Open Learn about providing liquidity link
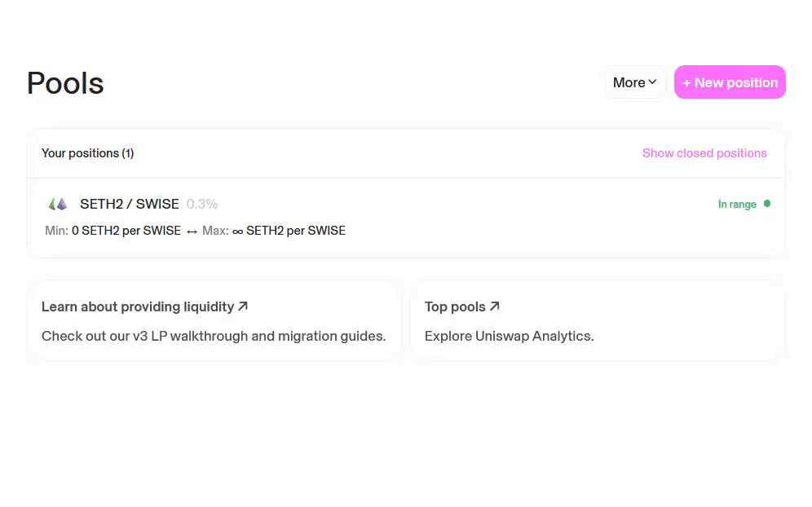This screenshot has height=507, width=812. [x=138, y=306]
